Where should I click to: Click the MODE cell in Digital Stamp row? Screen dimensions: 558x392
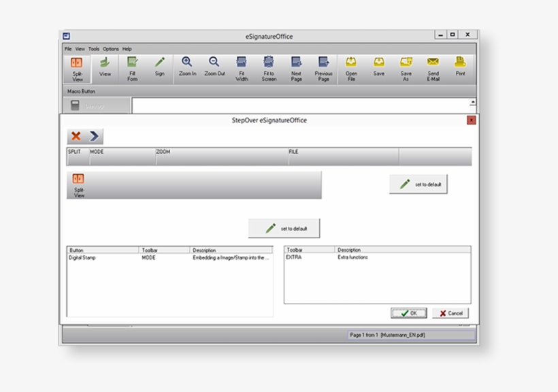click(149, 257)
